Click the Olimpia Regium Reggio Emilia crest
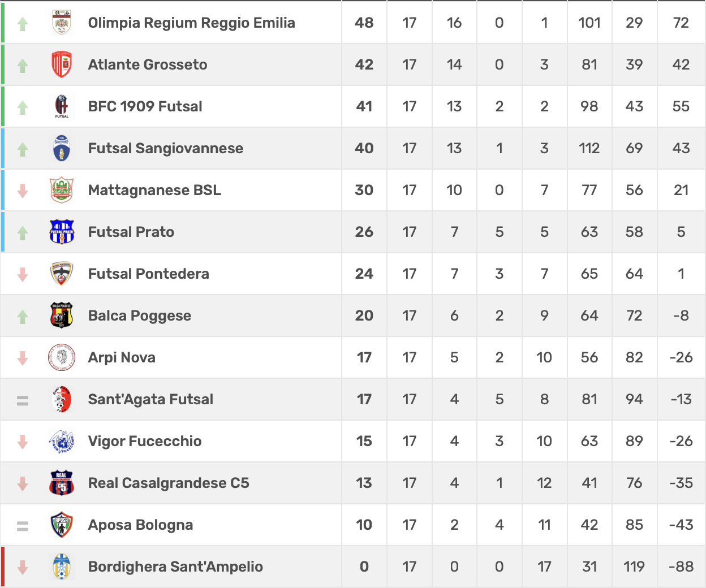The height and width of the screenshot is (588, 706). [x=62, y=23]
